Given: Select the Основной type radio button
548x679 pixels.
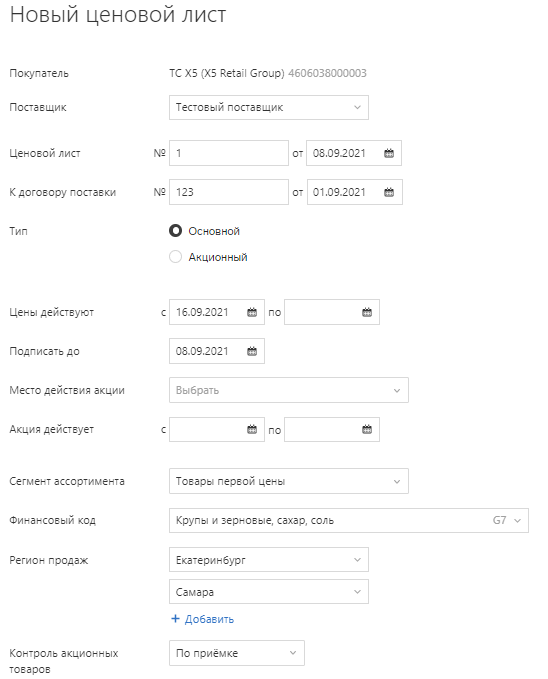Looking at the screenshot, I should coord(175,231).
